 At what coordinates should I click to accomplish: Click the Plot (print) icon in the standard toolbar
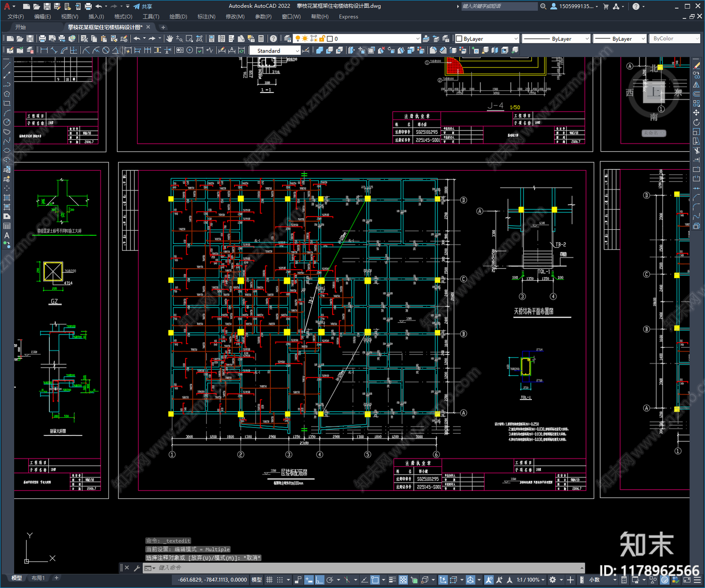pos(42,39)
